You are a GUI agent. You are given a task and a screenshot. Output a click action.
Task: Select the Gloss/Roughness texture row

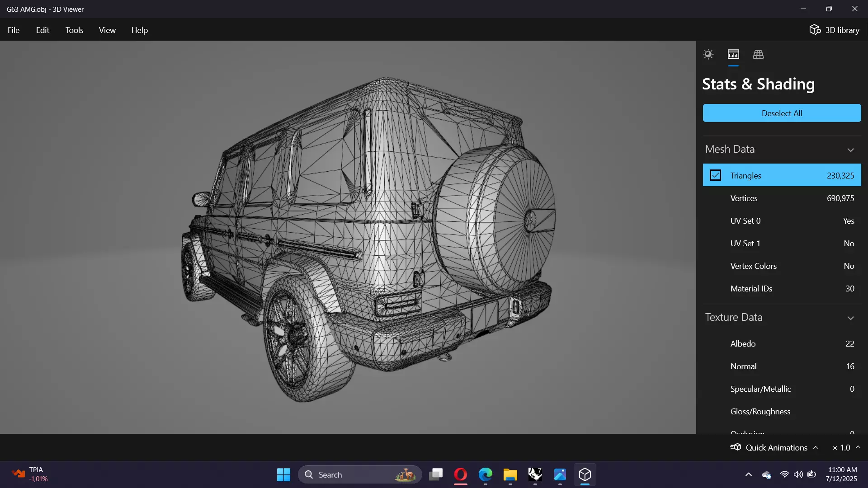click(782, 411)
